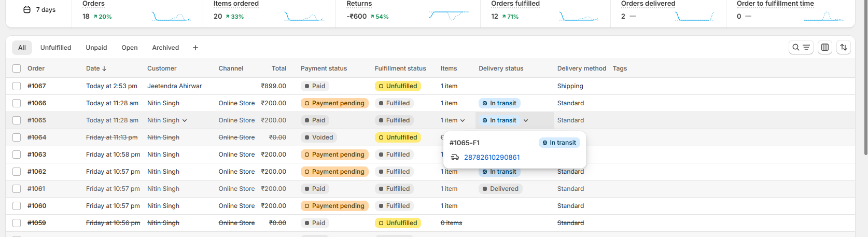Click the Date column sort arrow
The image size is (868, 237).
[104, 68]
